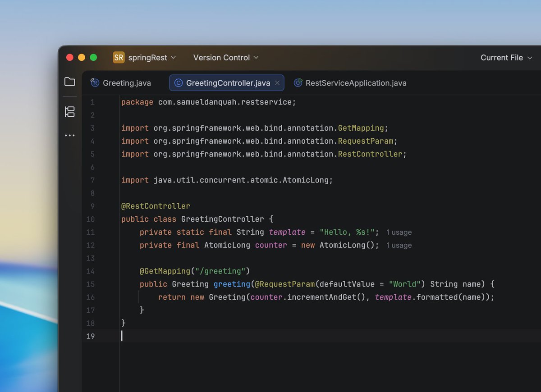Switch to the RestServiceApplication.java tab

350,83
